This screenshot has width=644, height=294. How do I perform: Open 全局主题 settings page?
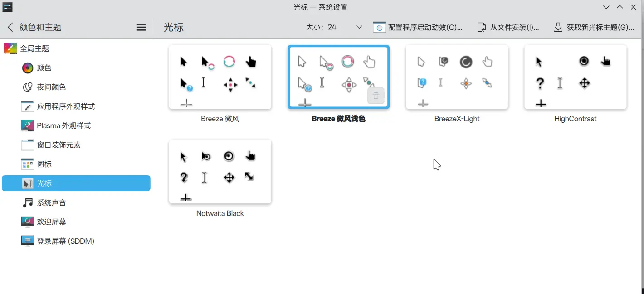(x=76, y=48)
